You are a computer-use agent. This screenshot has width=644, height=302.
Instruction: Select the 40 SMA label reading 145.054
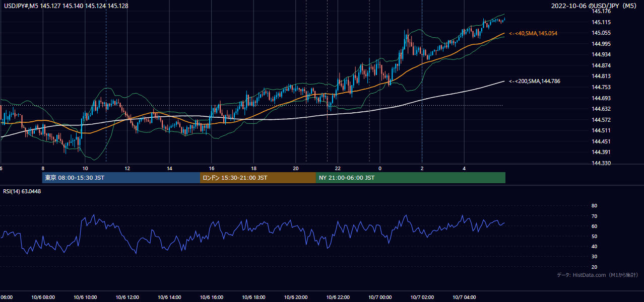tap(533, 33)
